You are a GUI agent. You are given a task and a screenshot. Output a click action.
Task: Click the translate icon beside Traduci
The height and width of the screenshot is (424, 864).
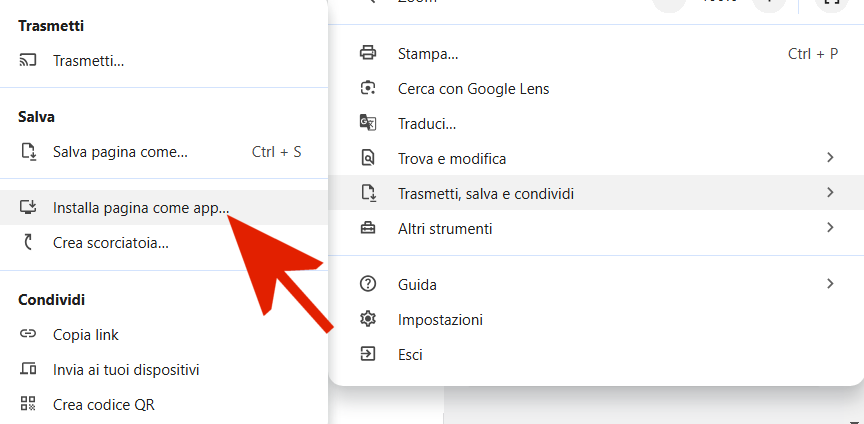(368, 124)
